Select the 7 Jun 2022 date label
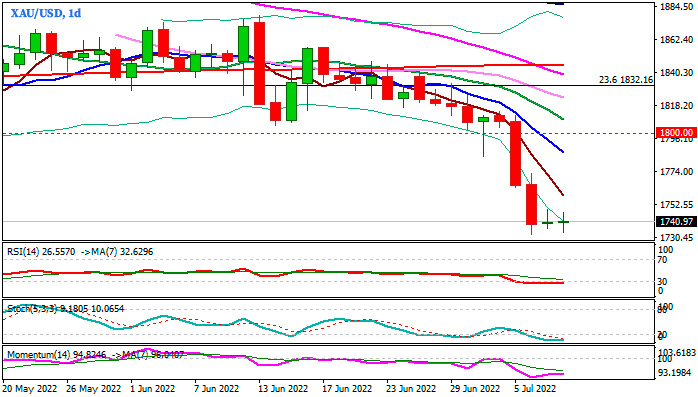 coord(217,389)
